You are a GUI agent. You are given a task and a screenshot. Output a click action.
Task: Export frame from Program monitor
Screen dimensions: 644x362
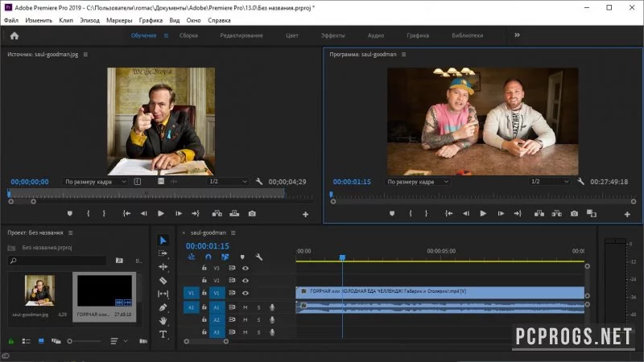pyautogui.click(x=574, y=213)
